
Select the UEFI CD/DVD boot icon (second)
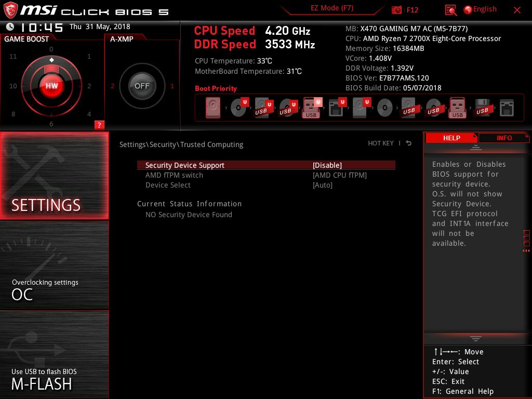239,108
